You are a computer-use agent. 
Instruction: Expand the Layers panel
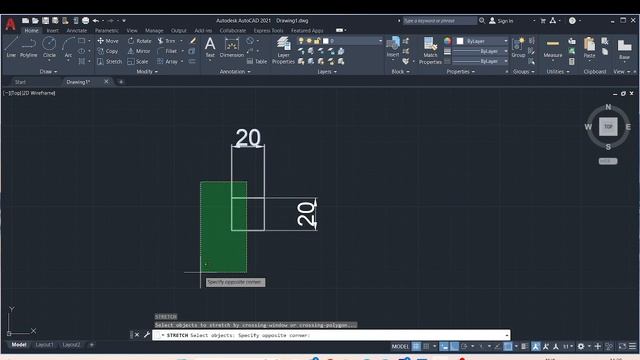pos(327,71)
